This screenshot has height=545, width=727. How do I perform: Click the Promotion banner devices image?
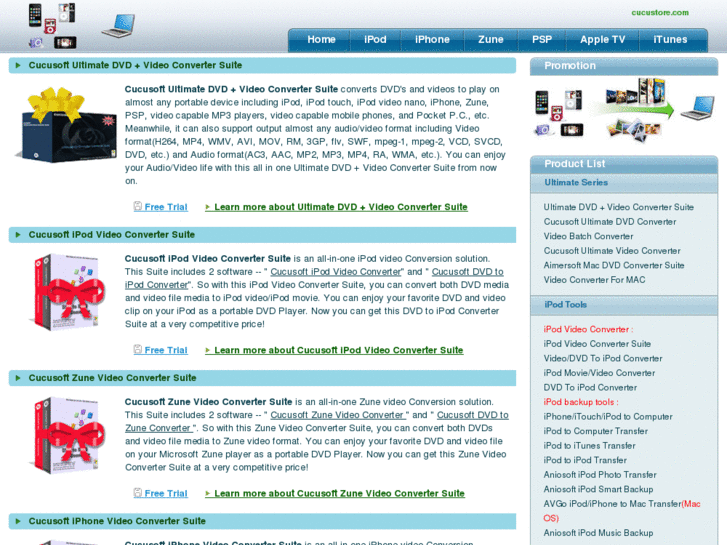click(559, 113)
